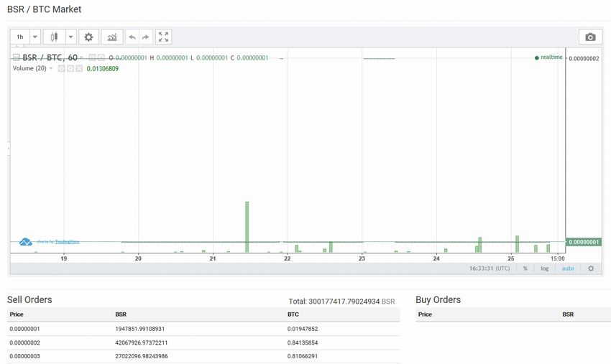
Task: Open the Volume (20) indicator dropdown
Action: tap(50, 68)
